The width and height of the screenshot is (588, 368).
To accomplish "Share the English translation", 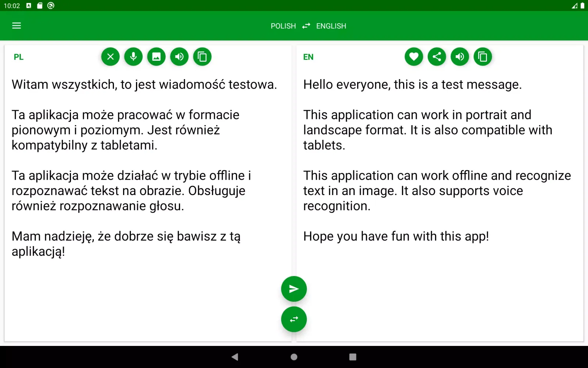I will point(437,56).
